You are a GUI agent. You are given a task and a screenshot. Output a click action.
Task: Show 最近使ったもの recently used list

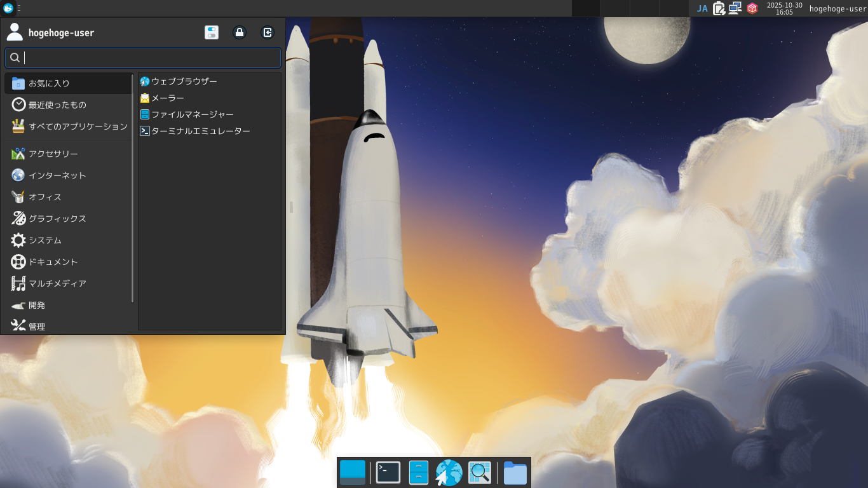[x=68, y=105]
